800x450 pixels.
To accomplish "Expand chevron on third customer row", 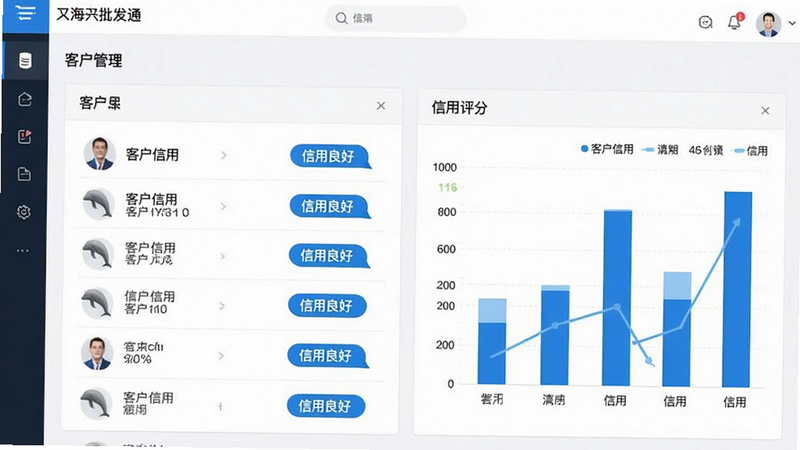I will [x=222, y=256].
